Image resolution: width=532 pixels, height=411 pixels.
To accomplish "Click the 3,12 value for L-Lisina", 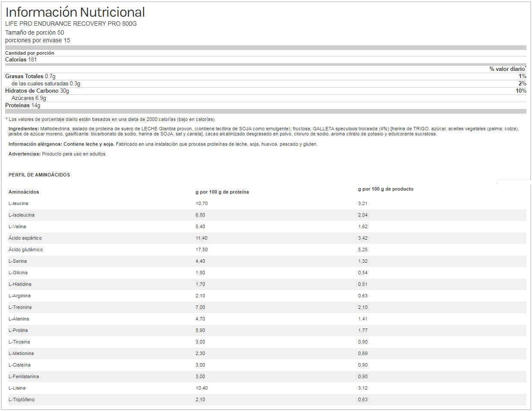I will (x=363, y=388).
